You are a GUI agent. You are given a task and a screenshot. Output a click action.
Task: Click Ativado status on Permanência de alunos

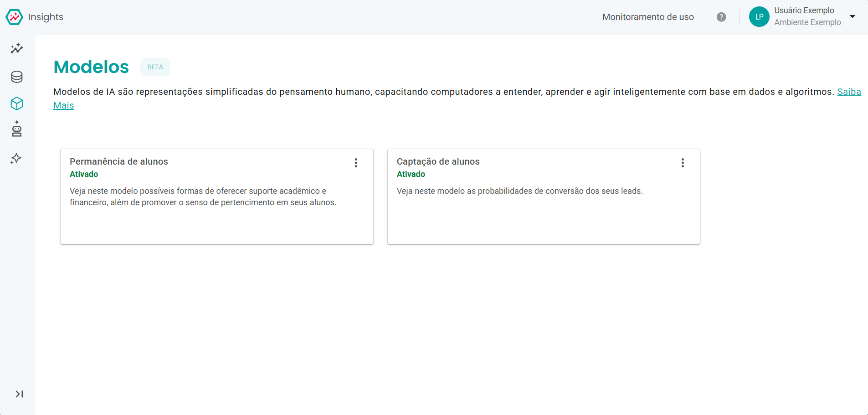tap(84, 174)
